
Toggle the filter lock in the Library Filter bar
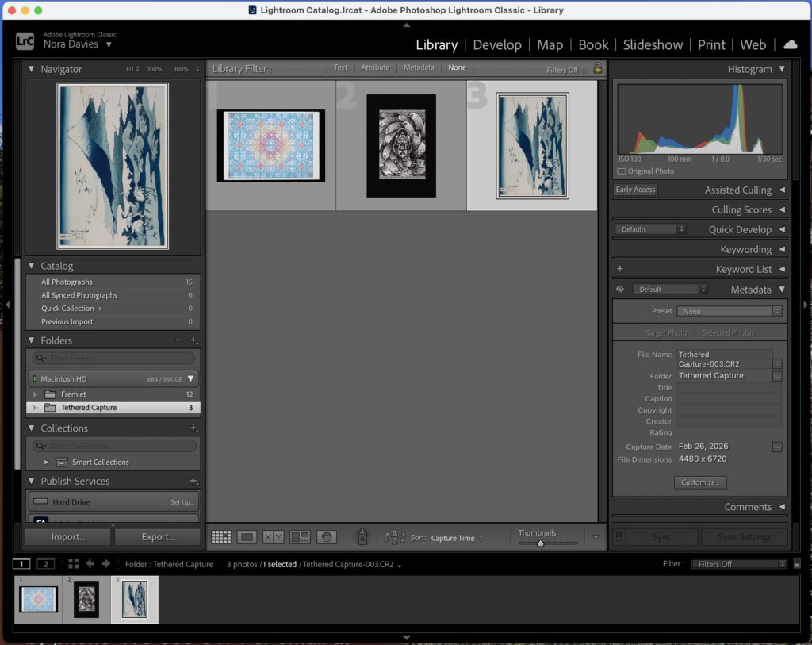click(x=598, y=69)
